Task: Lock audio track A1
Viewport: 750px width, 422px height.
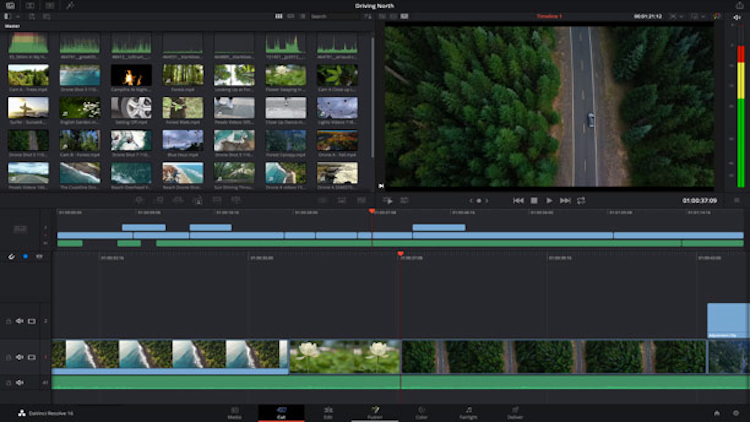Action: (9, 383)
